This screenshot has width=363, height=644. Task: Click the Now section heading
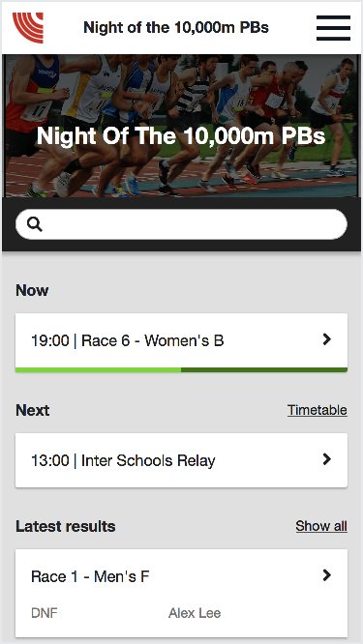coord(32,290)
